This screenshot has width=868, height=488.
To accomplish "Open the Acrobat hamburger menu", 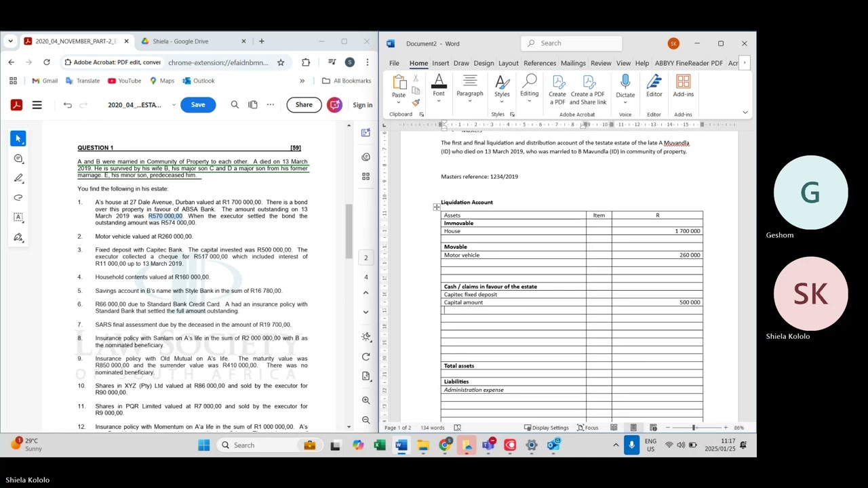I will coord(37,105).
